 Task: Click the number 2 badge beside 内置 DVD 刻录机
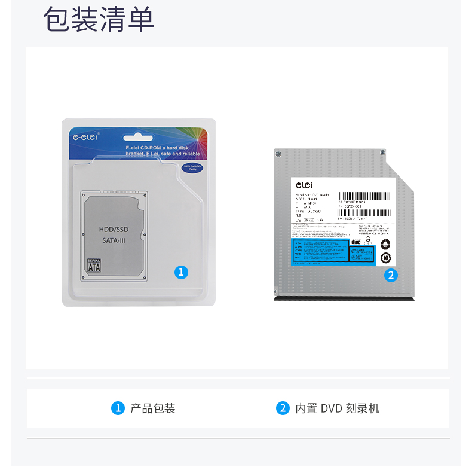(283, 408)
